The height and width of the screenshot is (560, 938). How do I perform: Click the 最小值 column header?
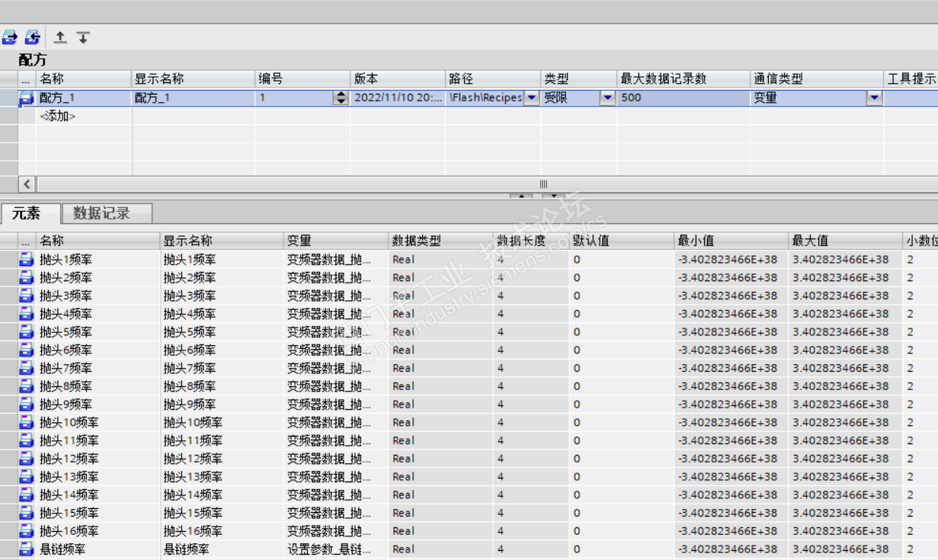[x=731, y=241]
